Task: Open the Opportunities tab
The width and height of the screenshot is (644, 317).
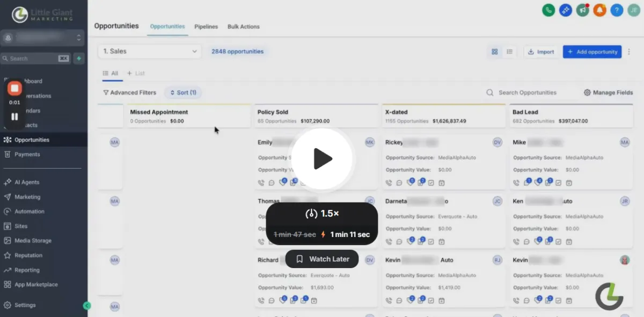Action: tap(167, 26)
